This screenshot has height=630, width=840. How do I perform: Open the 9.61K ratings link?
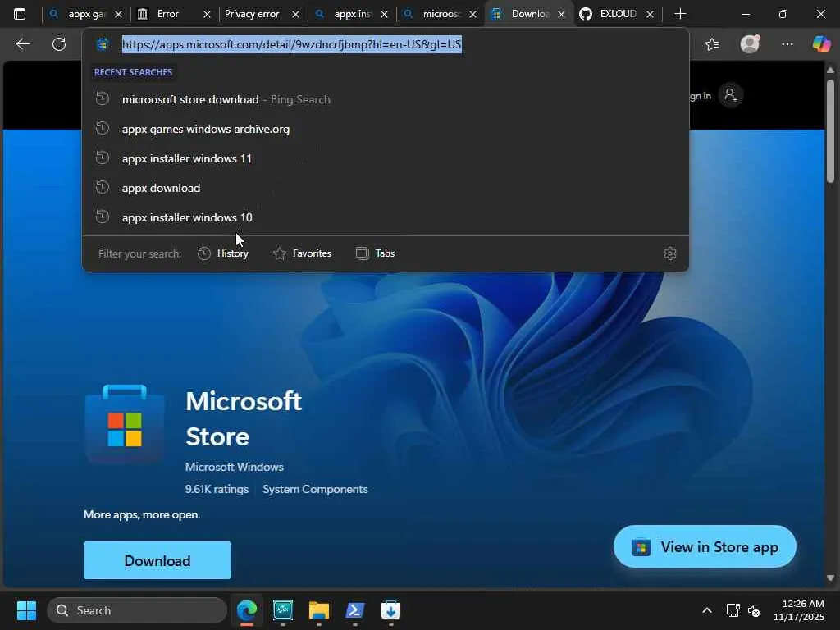[x=217, y=489]
